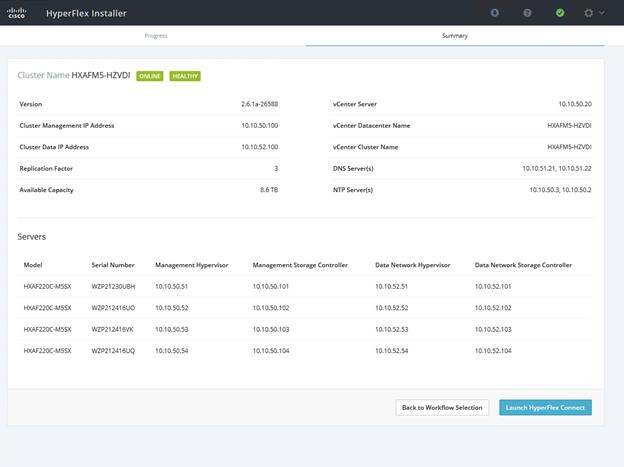Open the help question mark icon
624x467 pixels.
click(527, 13)
